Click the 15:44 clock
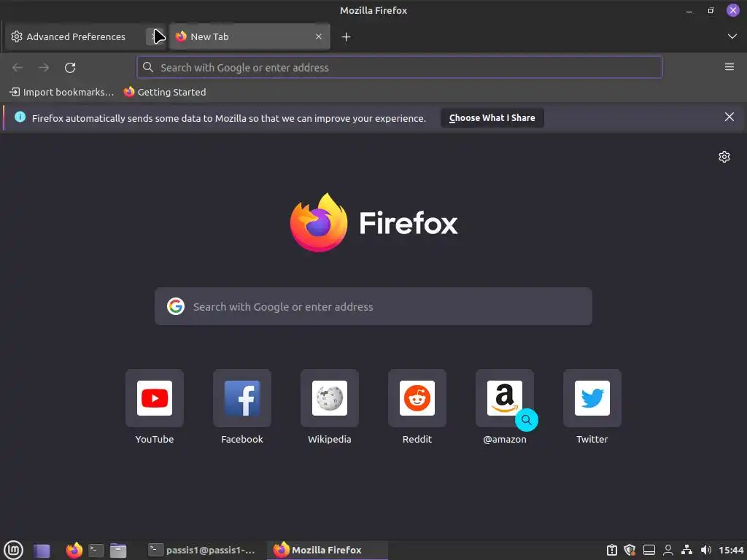 click(x=731, y=550)
